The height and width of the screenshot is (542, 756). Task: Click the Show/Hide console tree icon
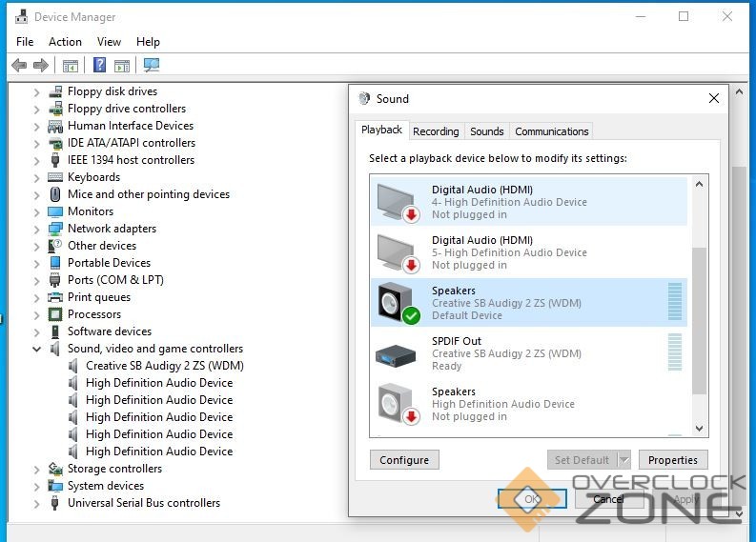71,65
